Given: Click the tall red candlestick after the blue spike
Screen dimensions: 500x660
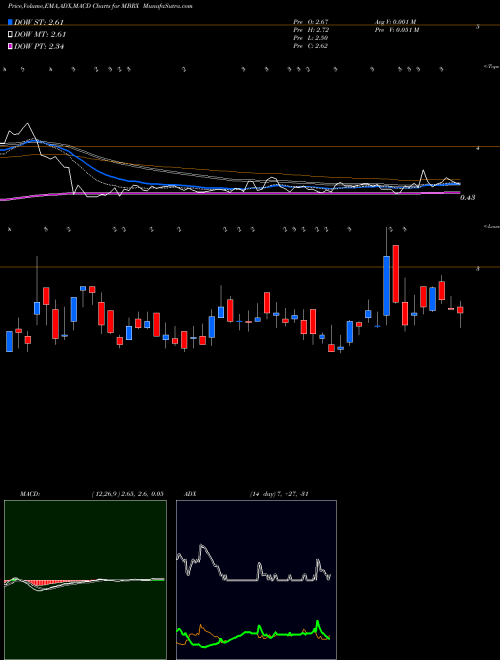Looking at the screenshot, I should [396, 274].
